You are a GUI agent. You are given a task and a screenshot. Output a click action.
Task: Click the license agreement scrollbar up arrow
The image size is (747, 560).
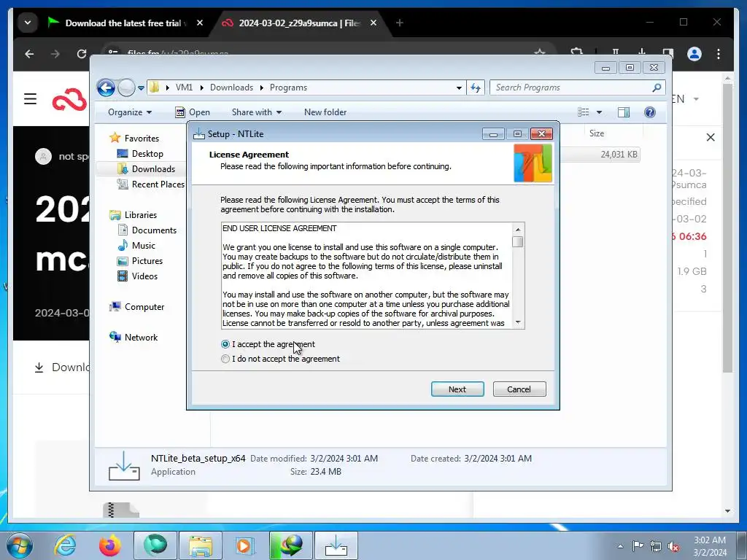point(518,230)
